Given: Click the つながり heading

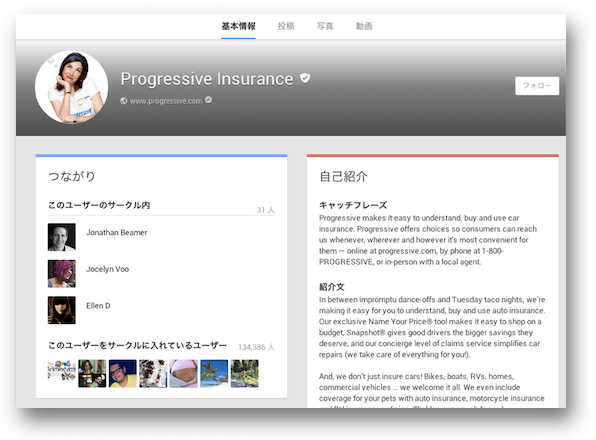Looking at the screenshot, I should [71, 176].
